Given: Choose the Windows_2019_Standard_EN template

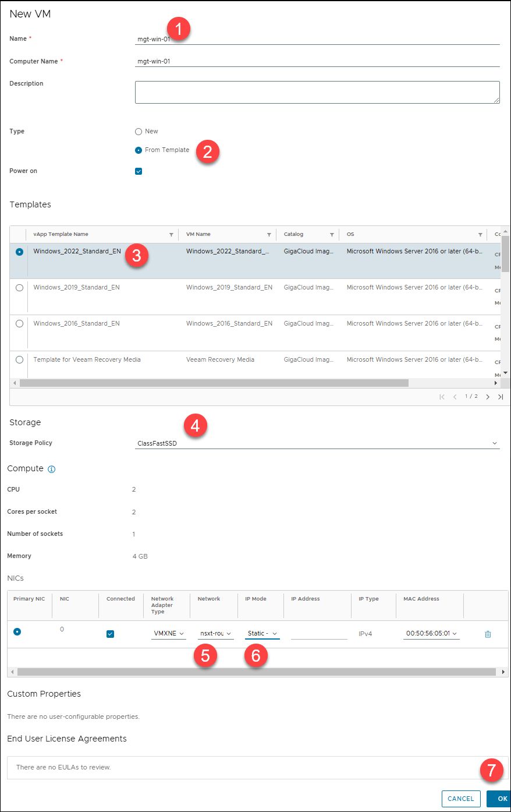Looking at the screenshot, I should click(x=20, y=288).
